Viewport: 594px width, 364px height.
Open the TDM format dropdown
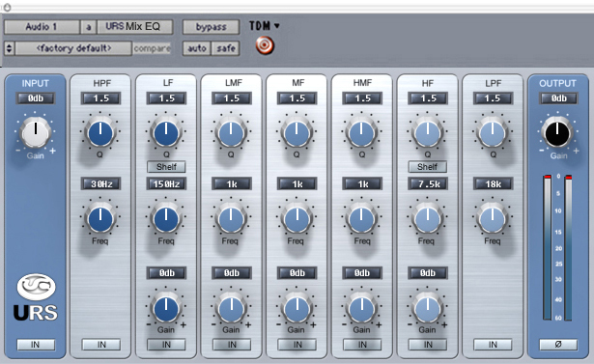(x=265, y=26)
